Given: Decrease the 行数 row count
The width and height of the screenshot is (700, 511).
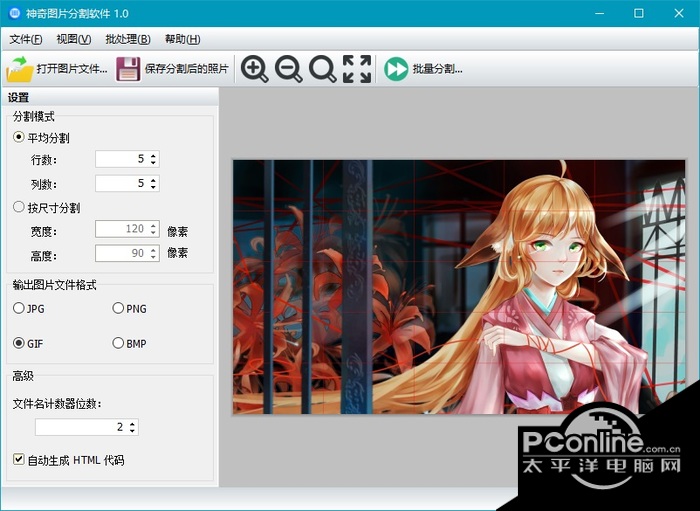Looking at the screenshot, I should point(153,162).
